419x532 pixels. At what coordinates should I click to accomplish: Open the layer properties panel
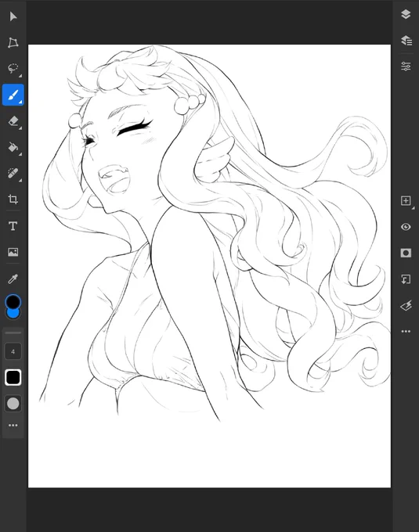(406, 66)
